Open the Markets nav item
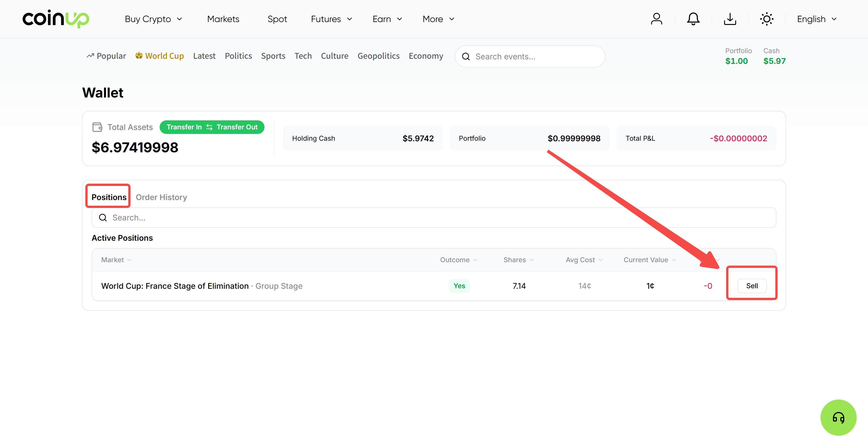 coord(223,19)
